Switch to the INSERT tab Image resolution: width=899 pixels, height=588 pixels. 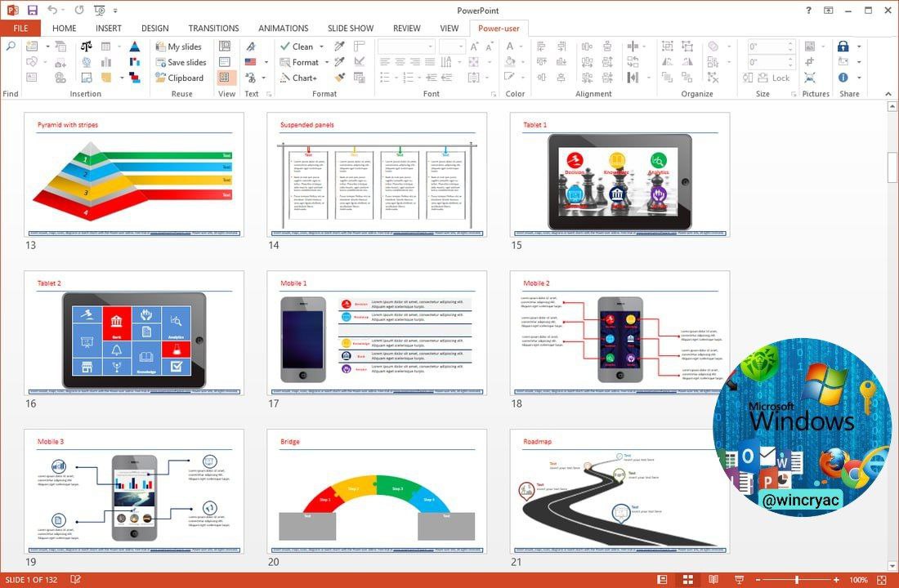[x=109, y=28]
